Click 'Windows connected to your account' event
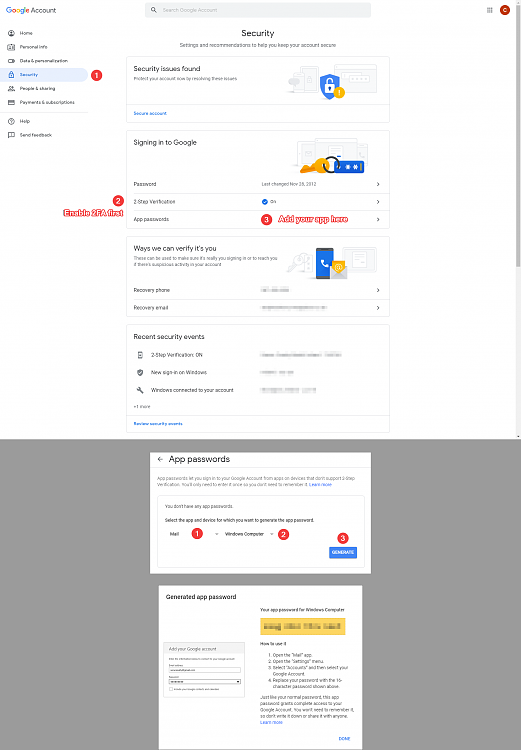 click(x=192, y=390)
